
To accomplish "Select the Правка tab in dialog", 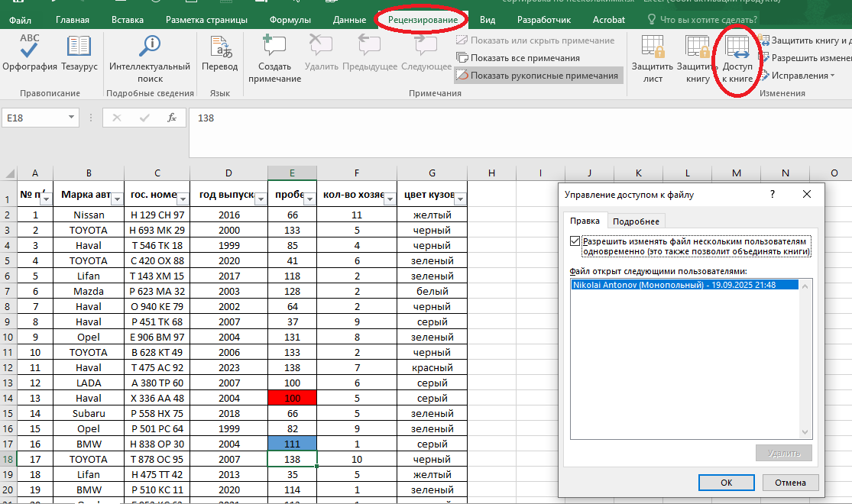I will (585, 221).
